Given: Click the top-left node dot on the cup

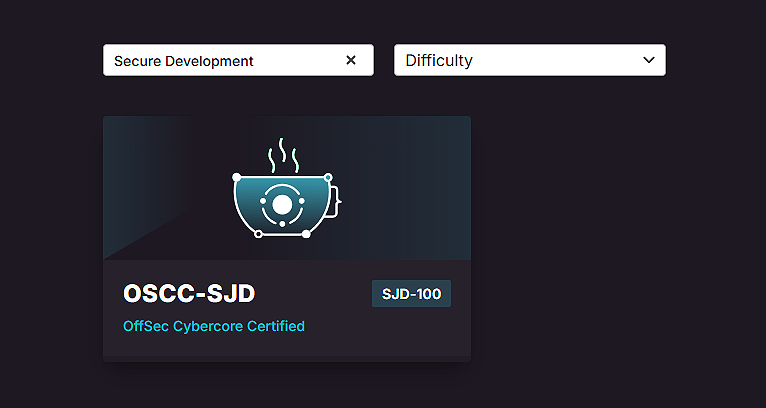Looking at the screenshot, I should pos(237,177).
